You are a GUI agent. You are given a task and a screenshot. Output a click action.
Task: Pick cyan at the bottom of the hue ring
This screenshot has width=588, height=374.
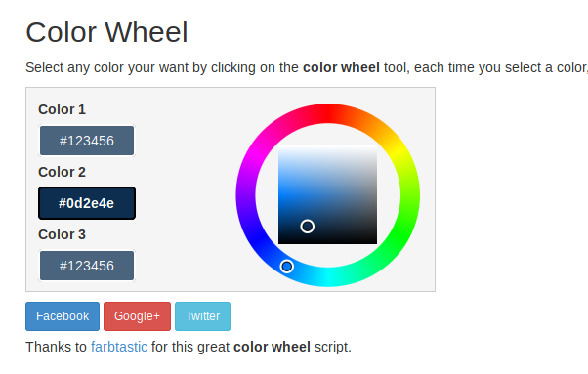pos(328,277)
